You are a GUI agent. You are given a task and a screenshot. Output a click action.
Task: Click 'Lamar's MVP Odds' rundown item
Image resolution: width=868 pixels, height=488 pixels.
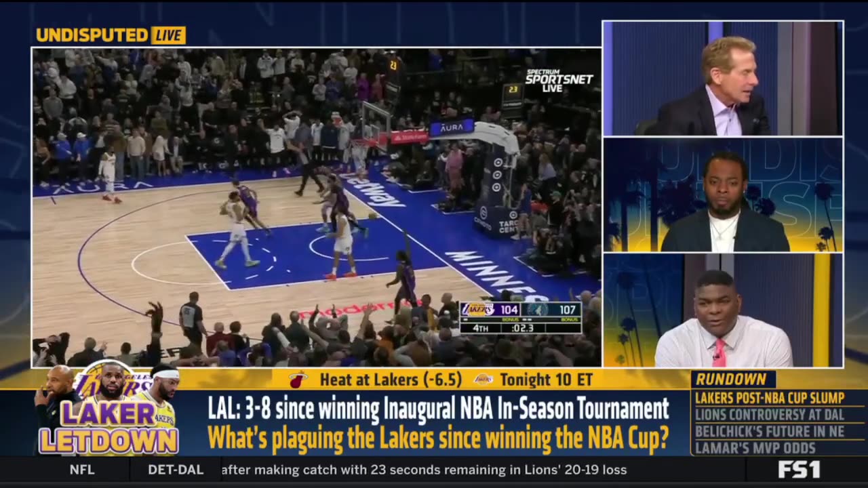[x=755, y=447]
